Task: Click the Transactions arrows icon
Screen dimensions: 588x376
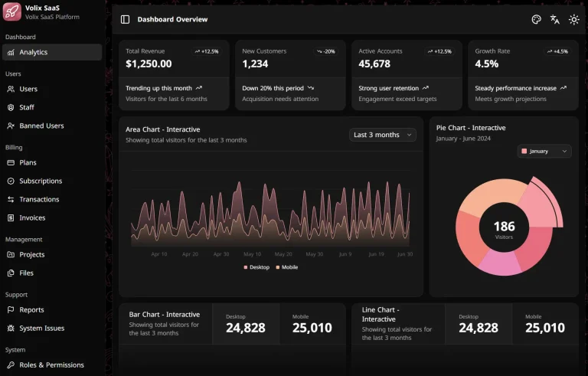Action: point(11,200)
